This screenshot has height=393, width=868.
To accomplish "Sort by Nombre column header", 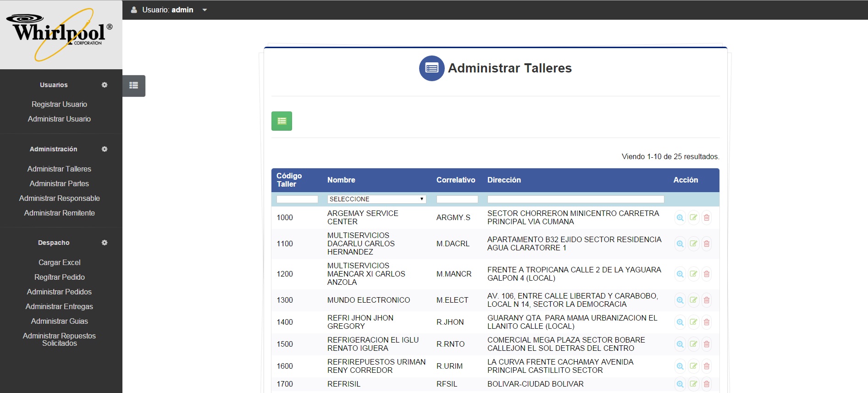I will coord(341,180).
